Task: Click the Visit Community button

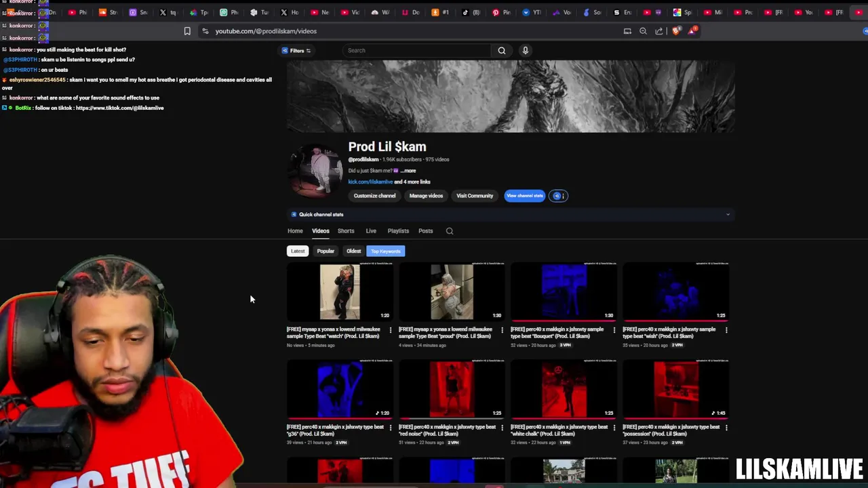Action: pos(475,196)
